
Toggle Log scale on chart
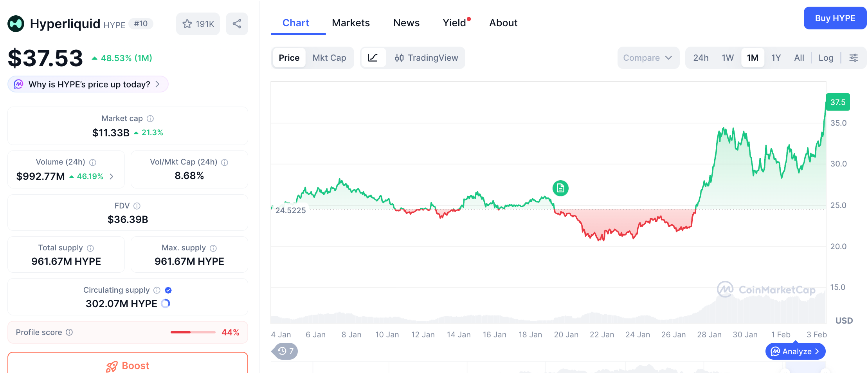(x=826, y=58)
